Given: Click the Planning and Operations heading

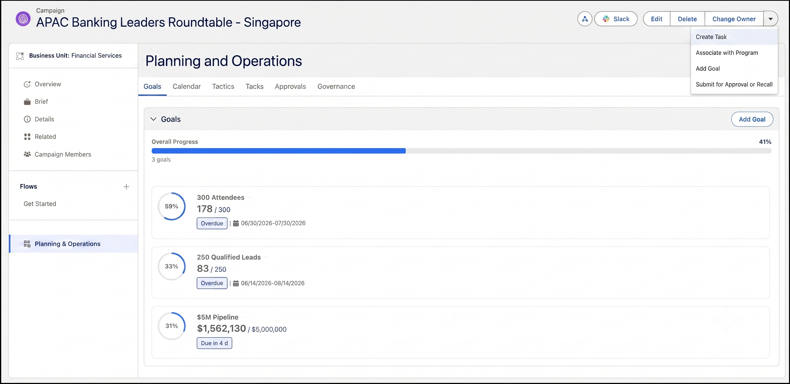Looking at the screenshot, I should click(x=224, y=61).
